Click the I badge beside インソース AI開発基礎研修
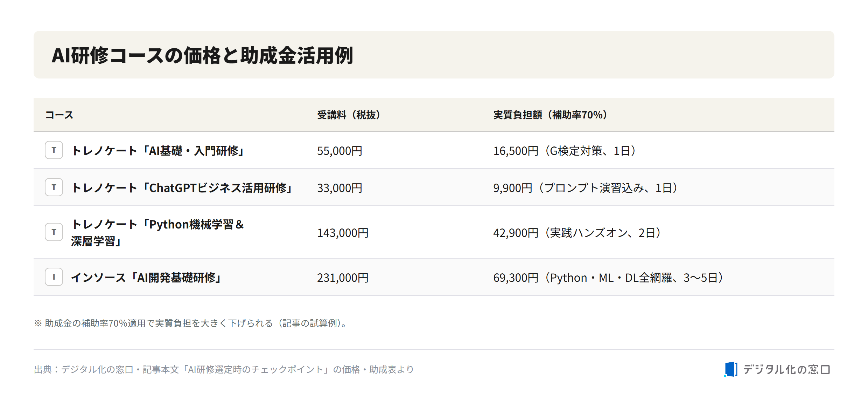The height and width of the screenshot is (410, 868). (x=54, y=277)
